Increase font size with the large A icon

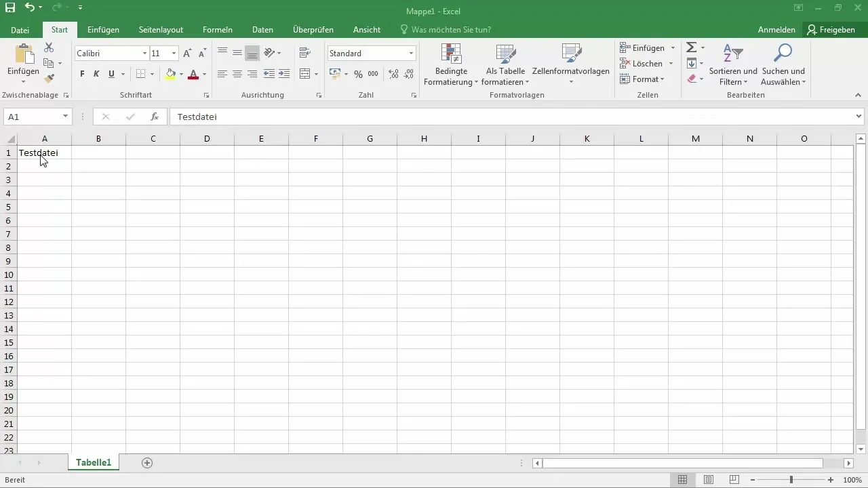click(x=187, y=53)
